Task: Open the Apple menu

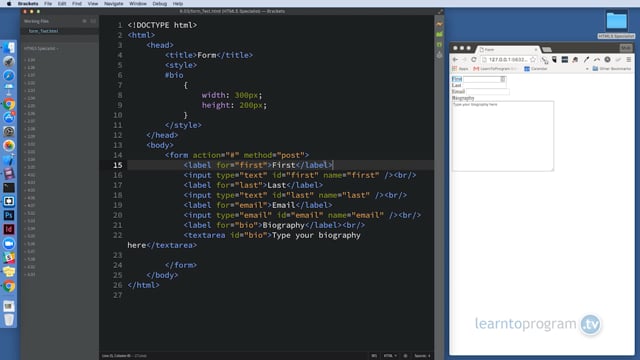Action: coord(9,4)
